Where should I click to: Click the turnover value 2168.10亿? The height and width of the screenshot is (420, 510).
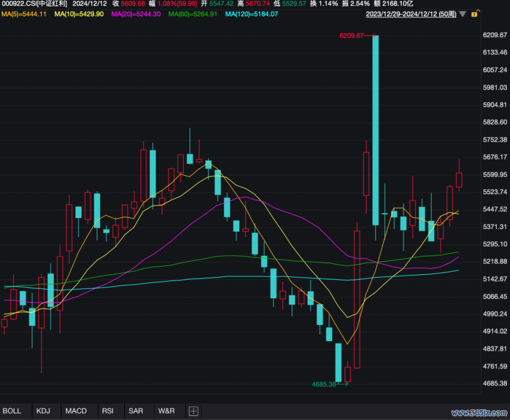(398, 4)
